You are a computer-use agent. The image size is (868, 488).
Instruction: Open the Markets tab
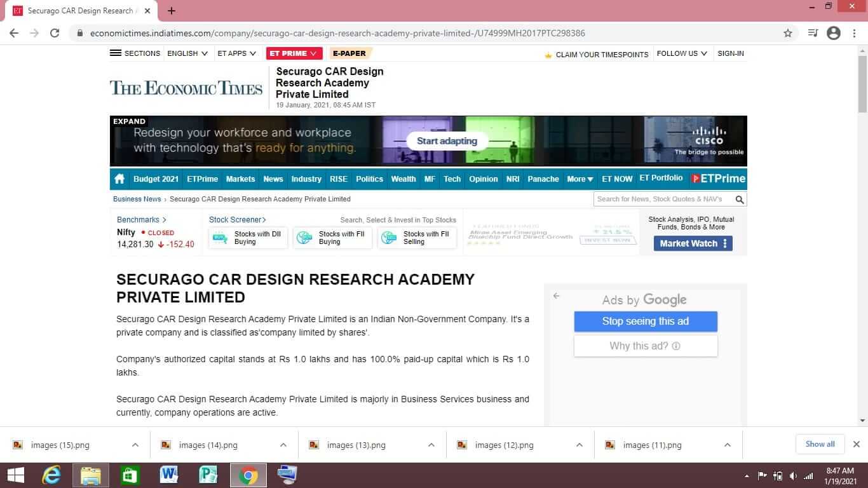[x=240, y=179]
